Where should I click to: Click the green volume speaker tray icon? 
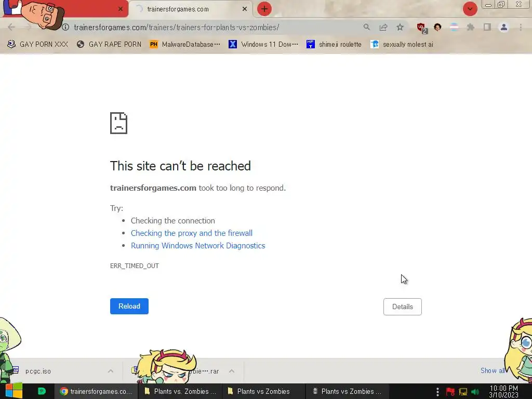tap(475, 392)
